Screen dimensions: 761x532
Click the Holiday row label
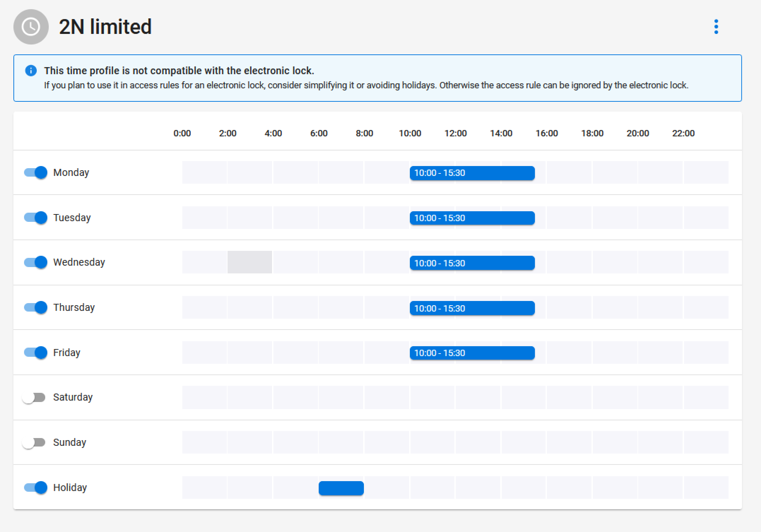70,487
